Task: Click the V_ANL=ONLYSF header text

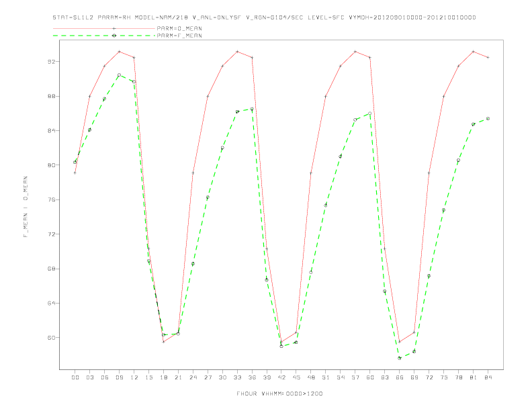Action: (x=216, y=17)
